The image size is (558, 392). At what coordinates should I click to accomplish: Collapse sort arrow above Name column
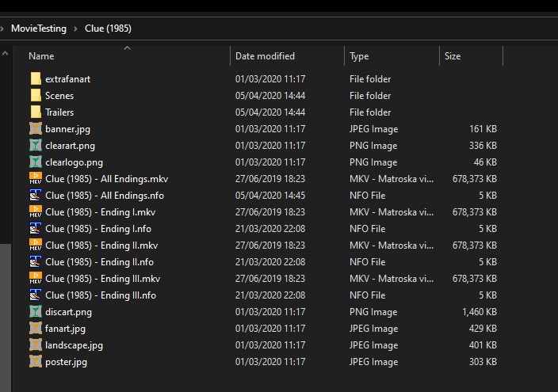[127, 48]
